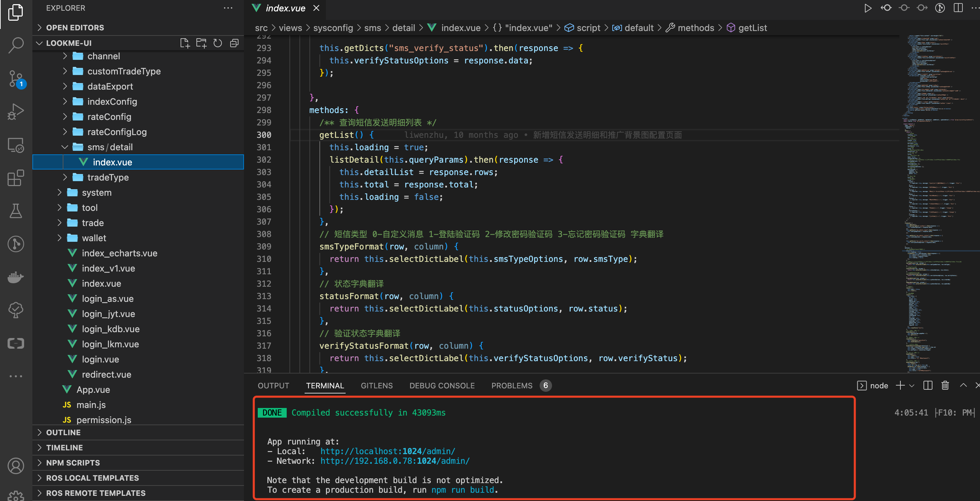Switch to the PROBLEMS tab
The image size is (980, 501).
click(x=512, y=386)
